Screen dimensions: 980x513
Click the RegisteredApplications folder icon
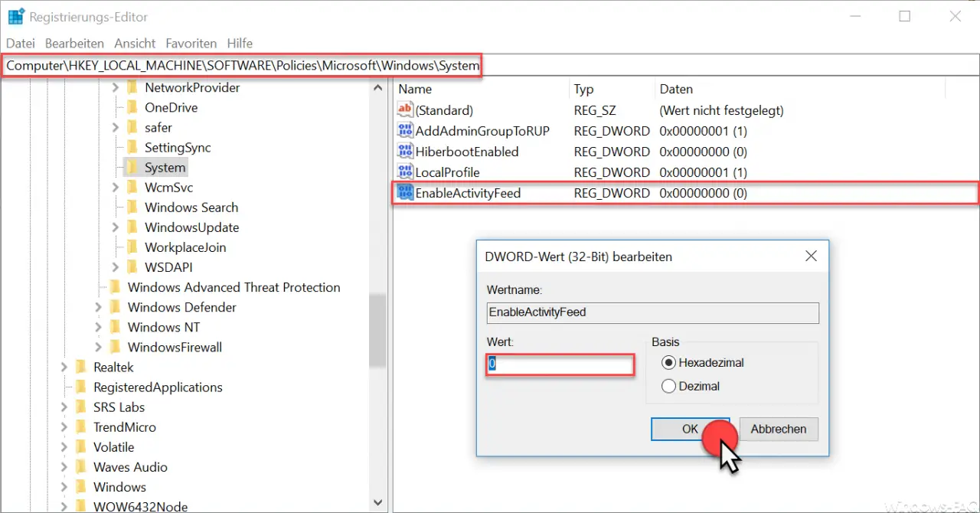[x=81, y=387]
